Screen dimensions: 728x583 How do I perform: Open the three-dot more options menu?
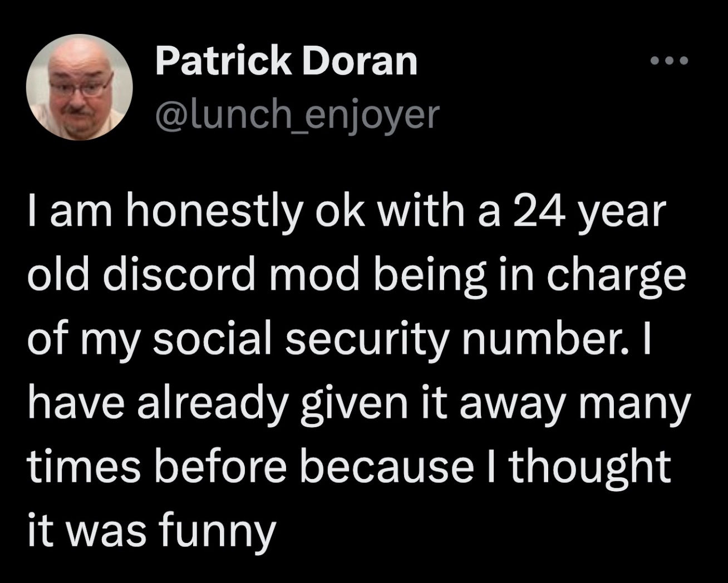click(x=670, y=60)
